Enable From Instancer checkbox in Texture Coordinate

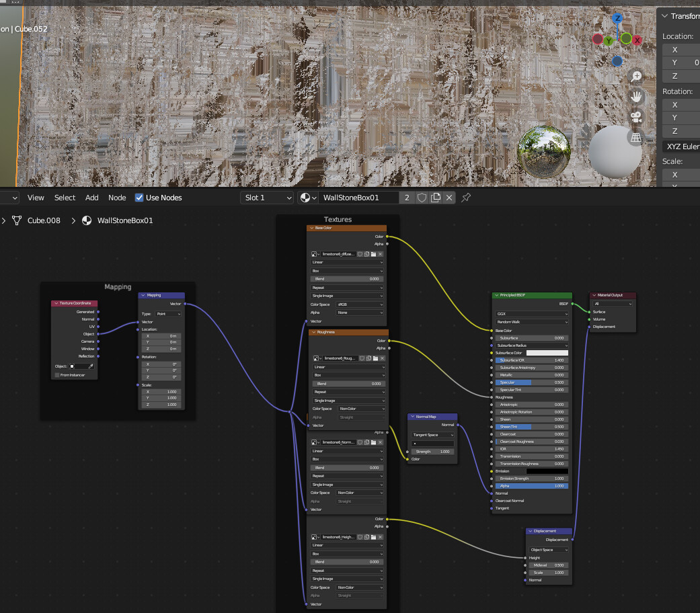pos(57,375)
